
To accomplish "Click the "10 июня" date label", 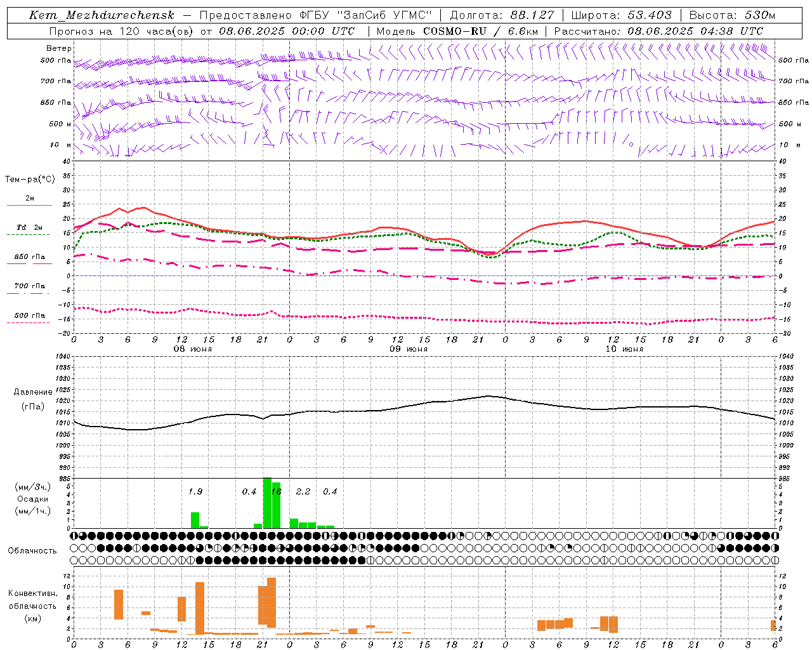I will [x=624, y=349].
